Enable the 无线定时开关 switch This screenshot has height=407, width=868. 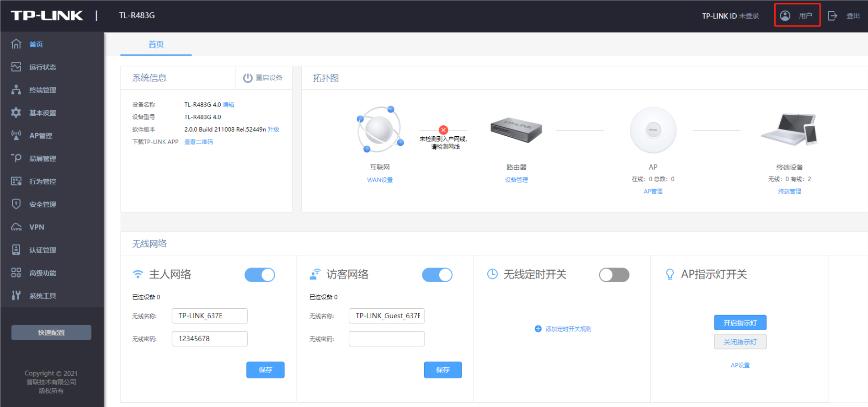[x=614, y=275]
